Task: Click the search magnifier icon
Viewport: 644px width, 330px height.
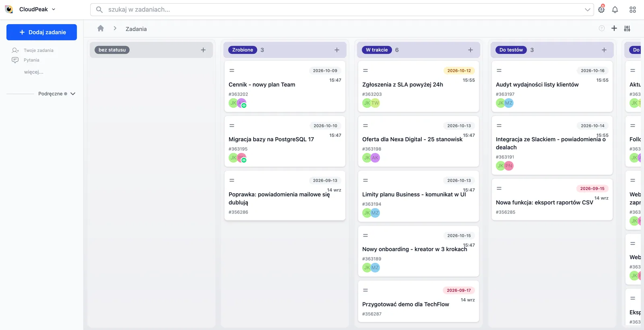Action: [99, 10]
